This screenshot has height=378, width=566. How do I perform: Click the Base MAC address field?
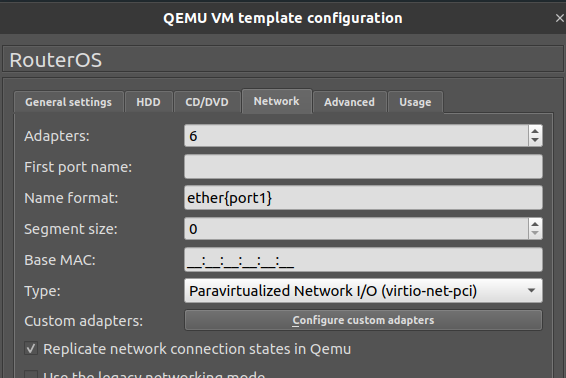pyautogui.click(x=363, y=260)
